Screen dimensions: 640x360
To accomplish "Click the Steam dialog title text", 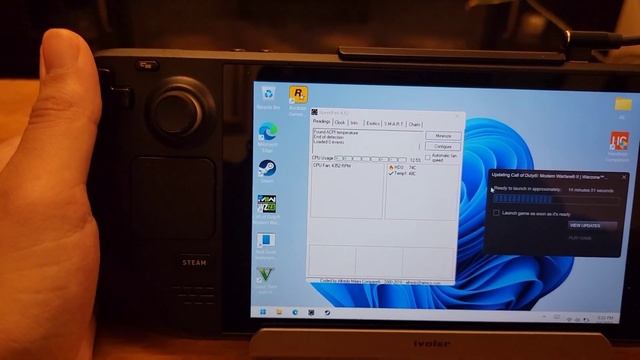I will tap(549, 176).
